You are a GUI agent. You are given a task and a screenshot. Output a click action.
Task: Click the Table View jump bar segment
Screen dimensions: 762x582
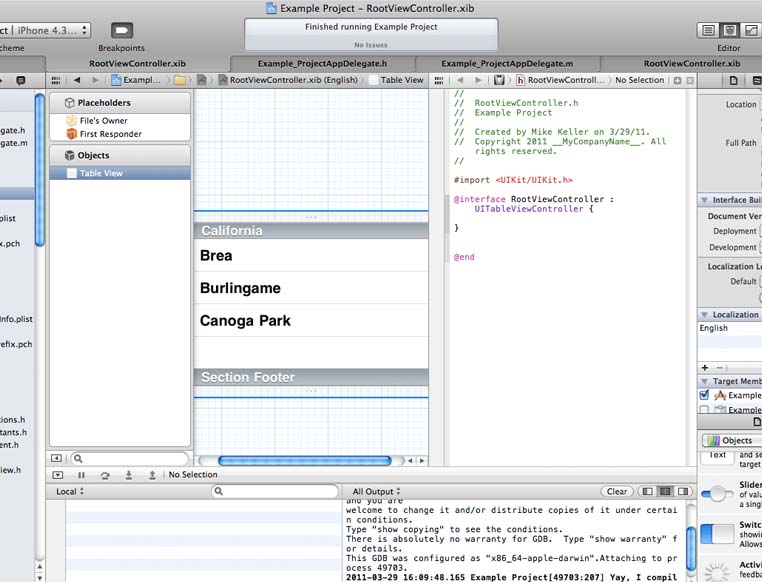point(397,80)
